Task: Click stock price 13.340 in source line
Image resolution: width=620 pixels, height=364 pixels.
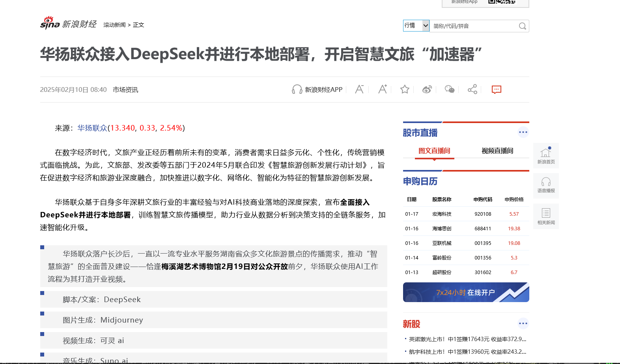Action: tap(122, 128)
